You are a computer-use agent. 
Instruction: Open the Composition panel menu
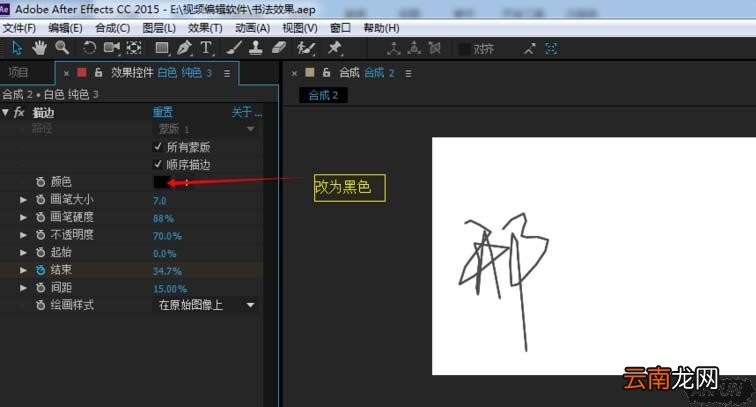(408, 73)
